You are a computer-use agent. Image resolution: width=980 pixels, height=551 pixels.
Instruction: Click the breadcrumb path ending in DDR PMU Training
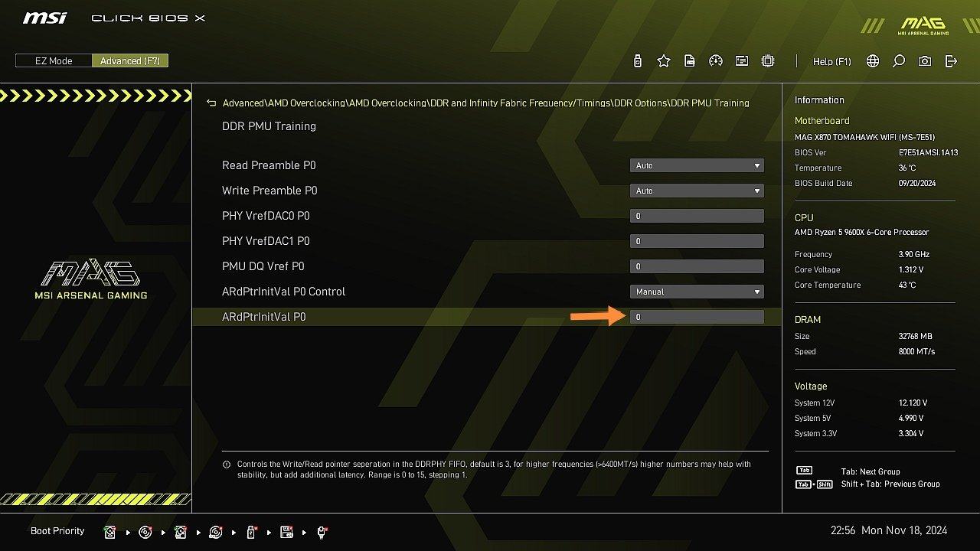click(x=485, y=103)
